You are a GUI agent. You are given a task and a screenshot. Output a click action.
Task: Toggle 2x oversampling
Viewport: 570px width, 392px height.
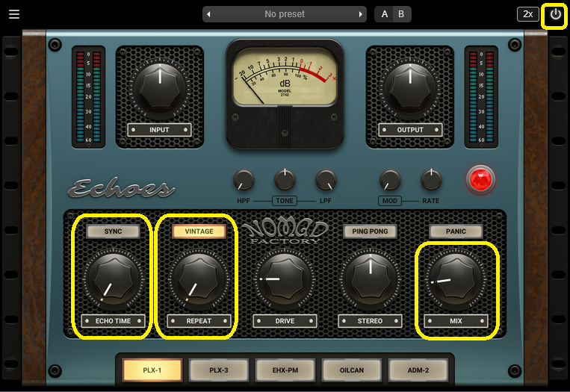528,14
